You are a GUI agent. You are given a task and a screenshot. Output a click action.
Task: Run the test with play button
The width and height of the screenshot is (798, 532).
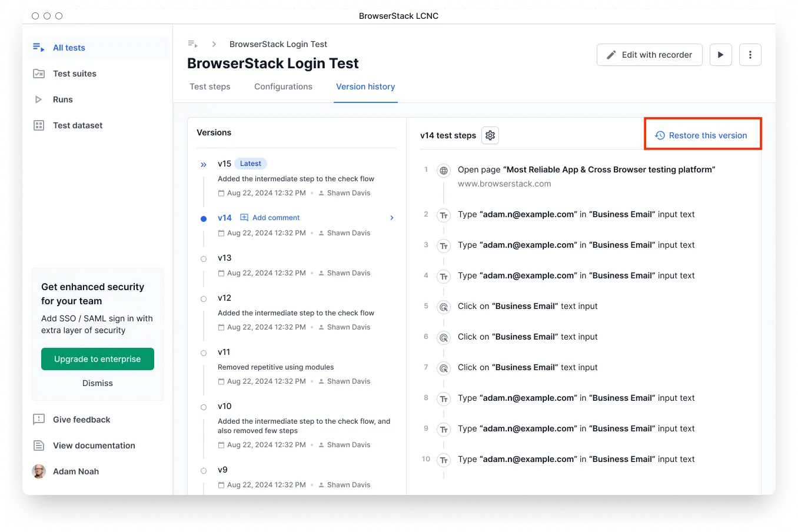pos(720,55)
